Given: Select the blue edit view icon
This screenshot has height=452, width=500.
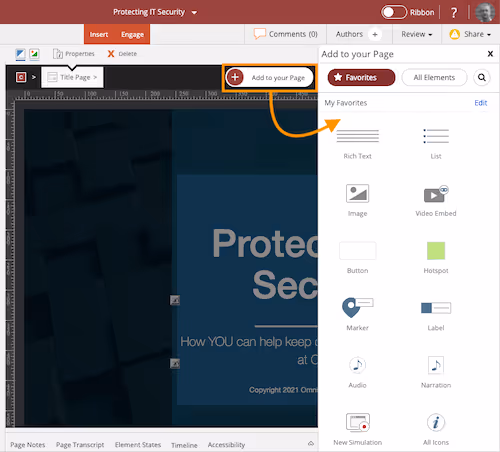Looking at the screenshot, I should (20, 54).
